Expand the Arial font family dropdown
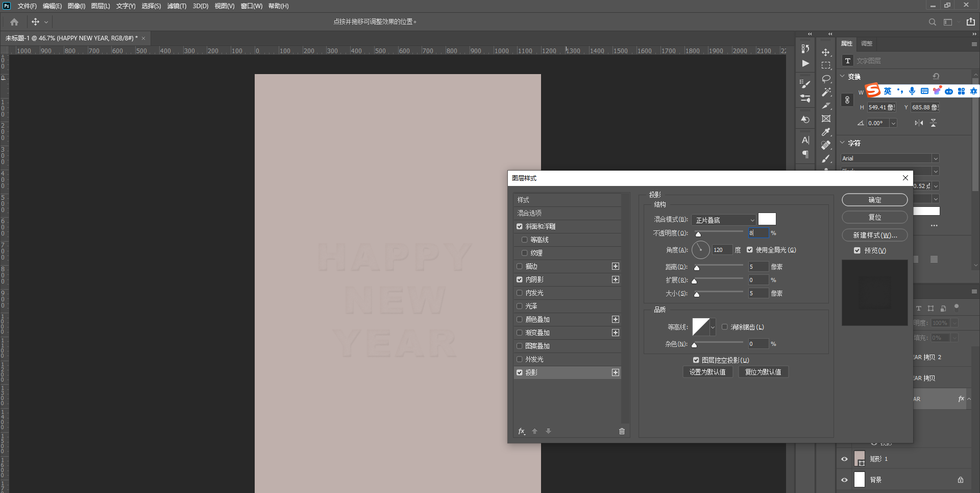Viewport: 980px width, 493px height. coord(935,158)
